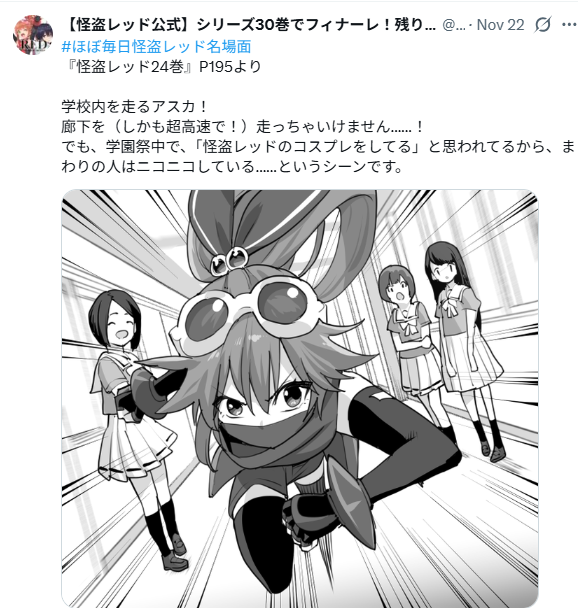The height and width of the screenshot is (608, 578).
Task: Open the 【怪盗レッド公式】 display name link
Action: [x=248, y=25]
